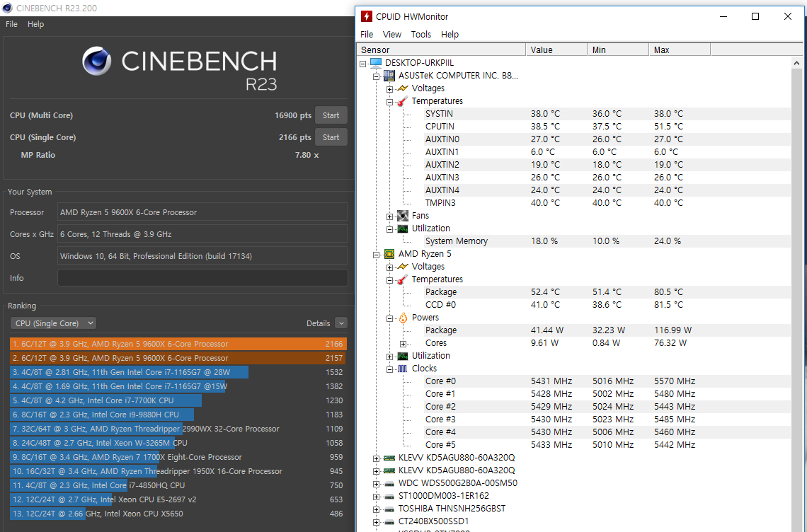This screenshot has width=807, height=532.
Task: Expand the Cores power node
Action: click(x=403, y=344)
